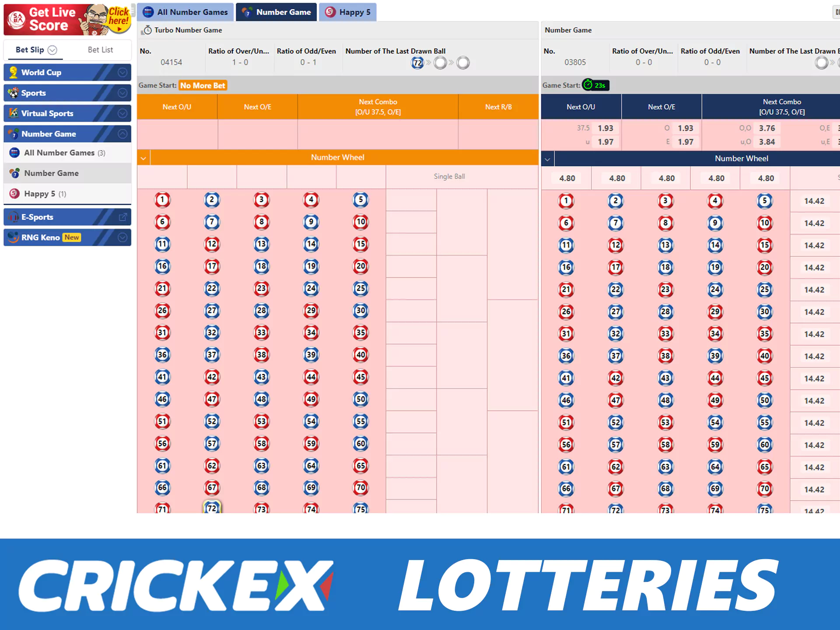Click 14.42 odds beside ball 40
The image size is (840, 630).
(x=814, y=356)
